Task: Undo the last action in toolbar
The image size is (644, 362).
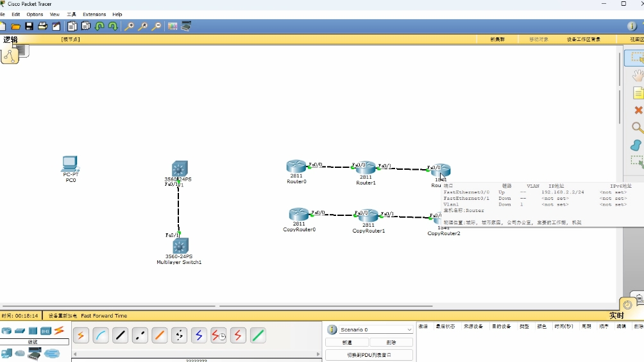Action: (x=99, y=27)
